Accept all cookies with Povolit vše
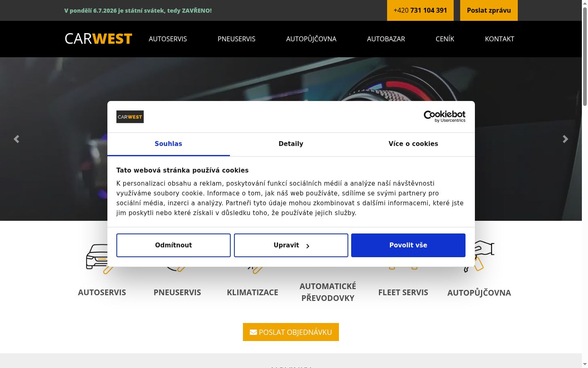The height and width of the screenshot is (368, 588). point(408,245)
